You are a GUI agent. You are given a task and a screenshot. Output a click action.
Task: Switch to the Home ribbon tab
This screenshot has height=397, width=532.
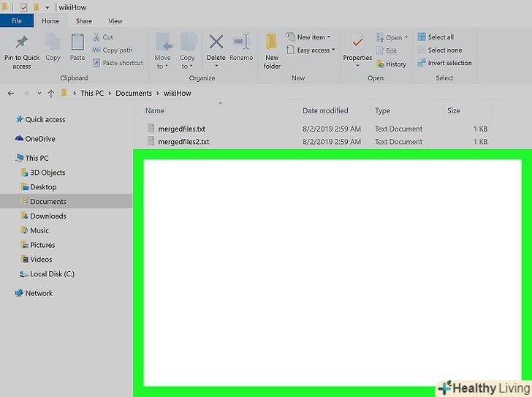click(x=50, y=21)
